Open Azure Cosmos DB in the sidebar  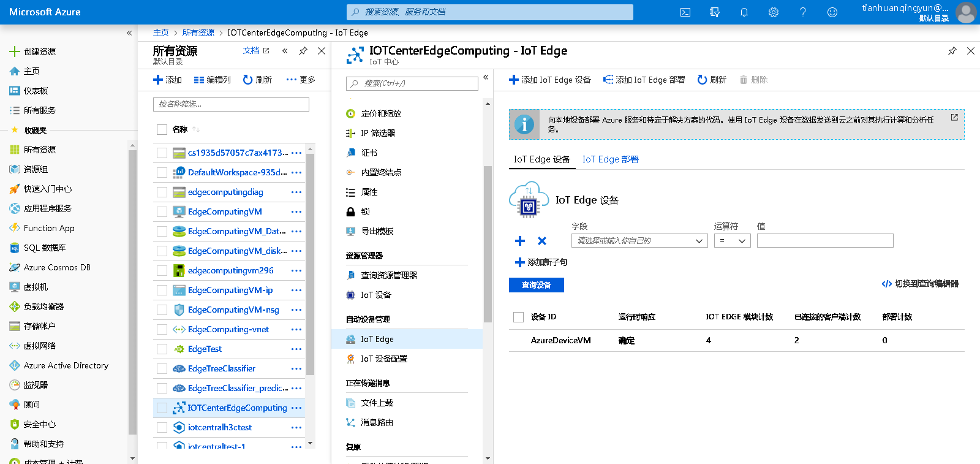pos(57,267)
